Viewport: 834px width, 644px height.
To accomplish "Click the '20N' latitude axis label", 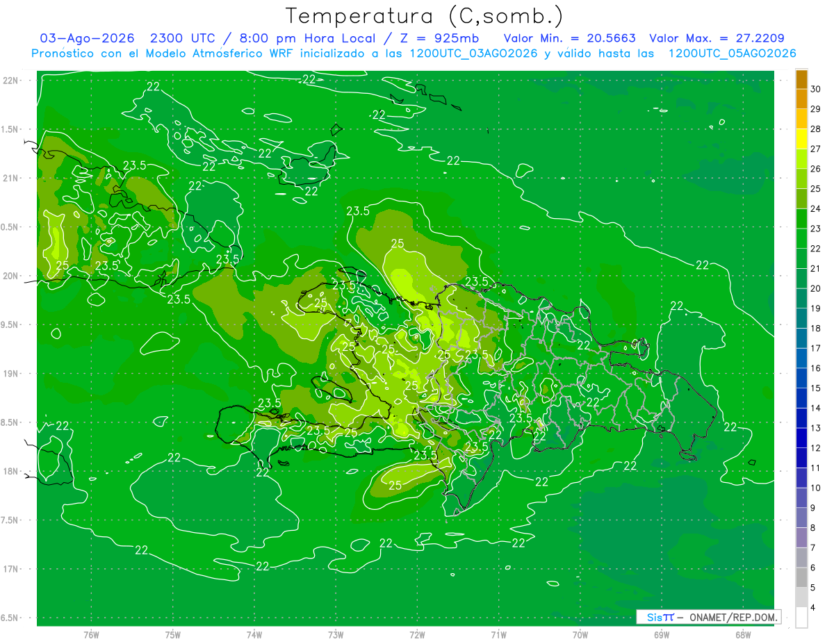I will click(x=10, y=276).
